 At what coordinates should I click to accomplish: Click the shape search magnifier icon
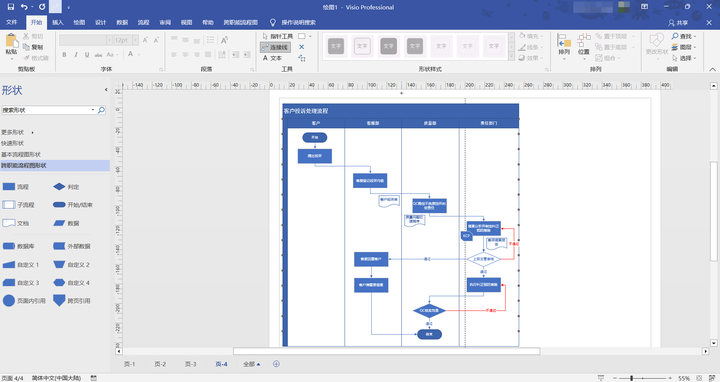[x=101, y=110]
